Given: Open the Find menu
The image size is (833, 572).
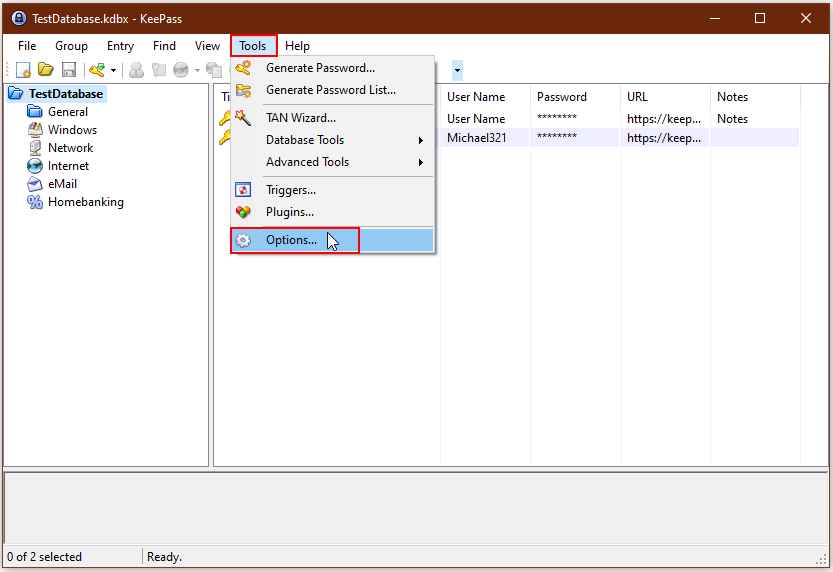Looking at the screenshot, I should tap(164, 46).
